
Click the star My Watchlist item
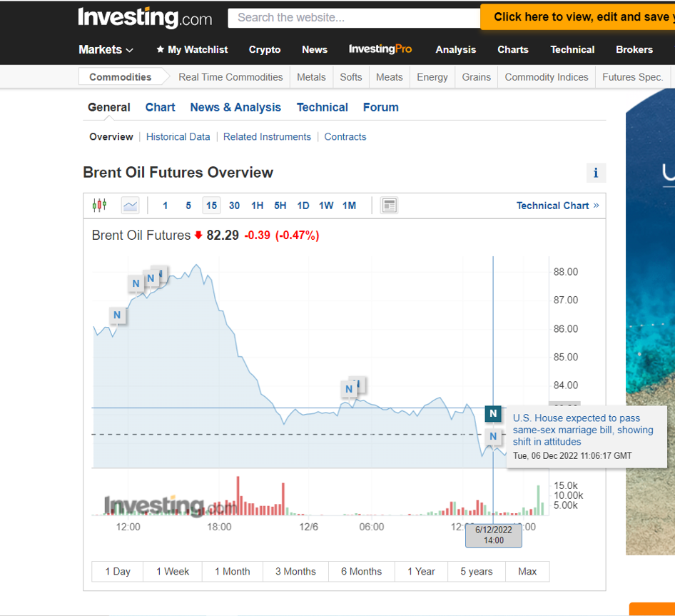tap(192, 49)
